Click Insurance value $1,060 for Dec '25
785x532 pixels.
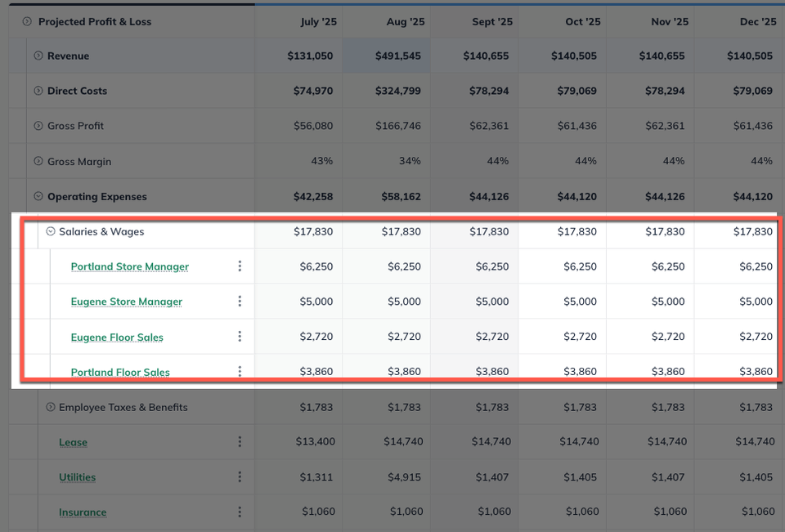pos(758,512)
